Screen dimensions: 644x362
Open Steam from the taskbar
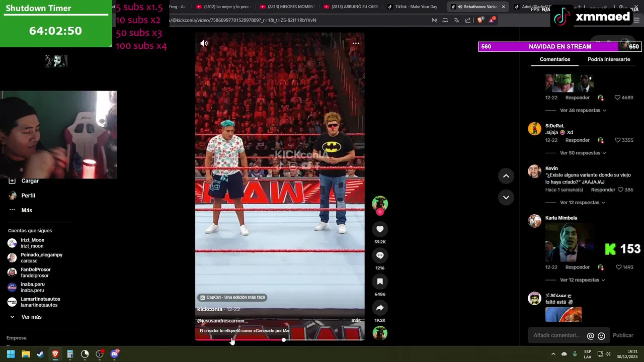[x=40, y=354]
